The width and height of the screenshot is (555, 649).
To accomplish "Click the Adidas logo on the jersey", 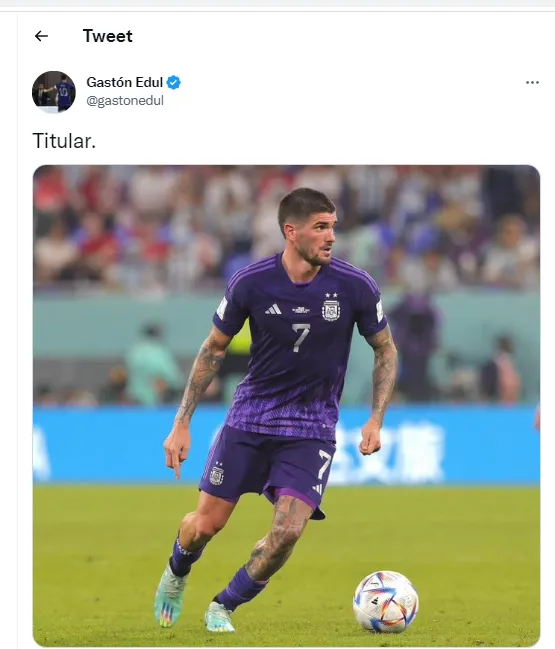I will [274, 309].
